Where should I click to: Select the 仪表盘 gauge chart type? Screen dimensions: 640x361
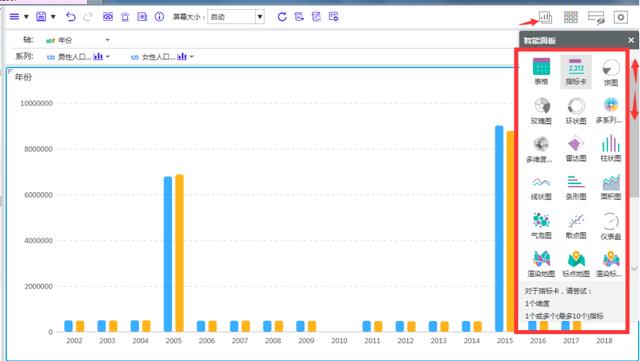click(611, 226)
